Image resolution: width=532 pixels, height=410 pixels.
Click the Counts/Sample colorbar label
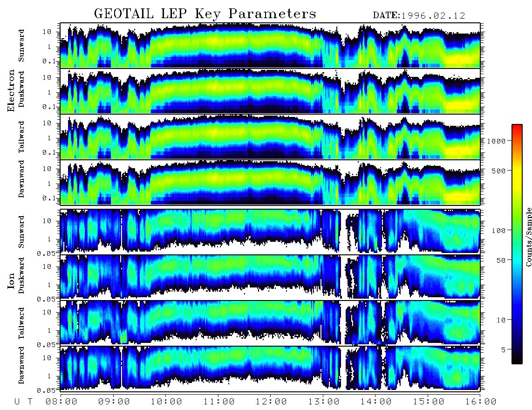coord(528,237)
